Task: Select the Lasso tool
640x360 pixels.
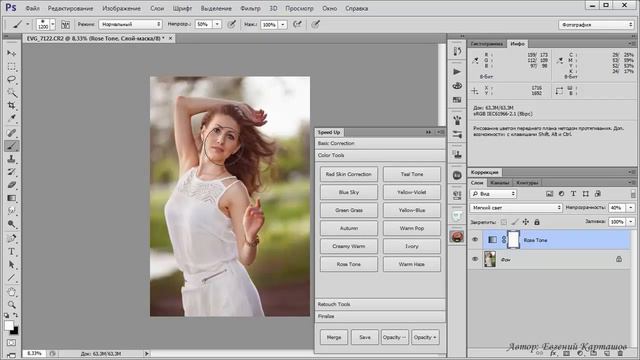Action: [11, 80]
